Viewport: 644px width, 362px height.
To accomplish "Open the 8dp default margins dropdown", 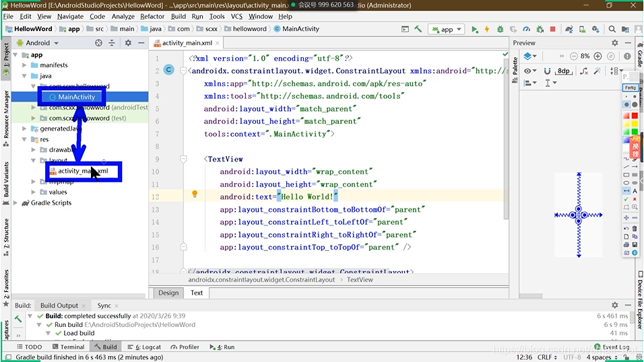I will point(563,71).
